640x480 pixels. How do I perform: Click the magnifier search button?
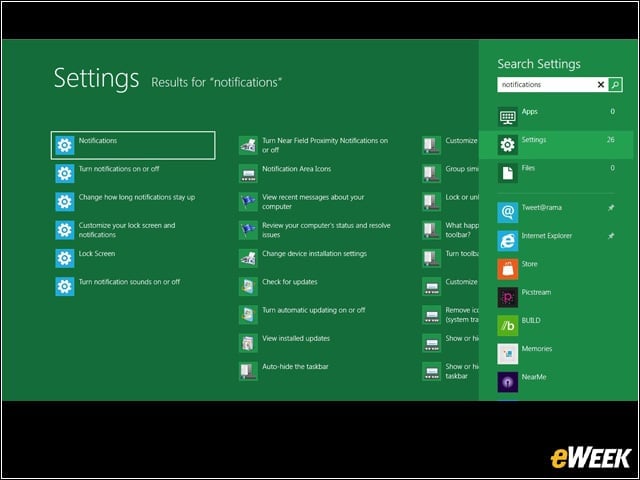[615, 84]
